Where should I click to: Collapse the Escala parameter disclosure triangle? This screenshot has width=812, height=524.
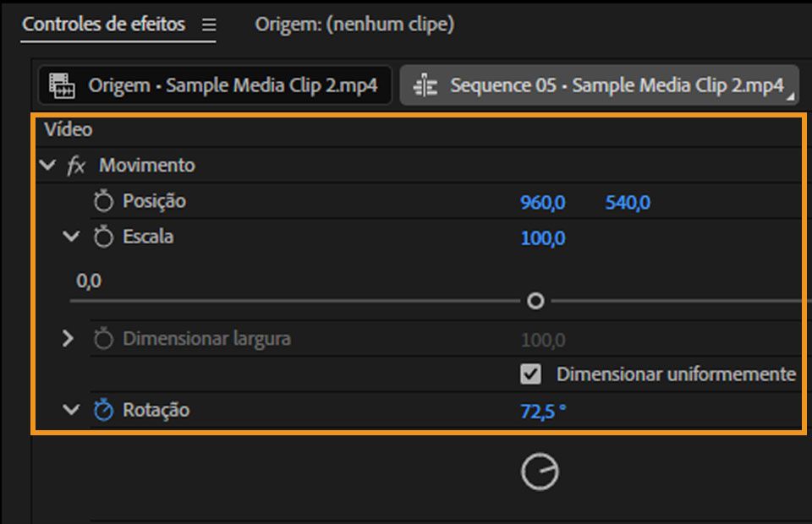tap(74, 237)
